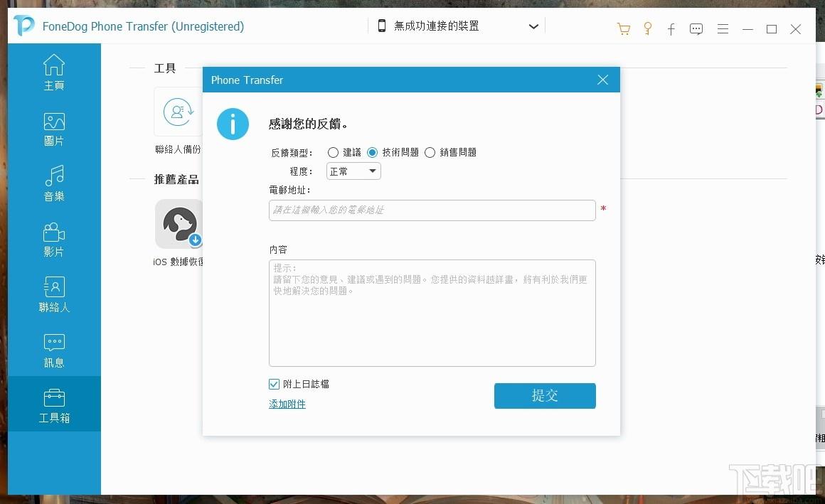The width and height of the screenshot is (825, 504).
Task: Click the 內容 content text area
Action: [432, 313]
